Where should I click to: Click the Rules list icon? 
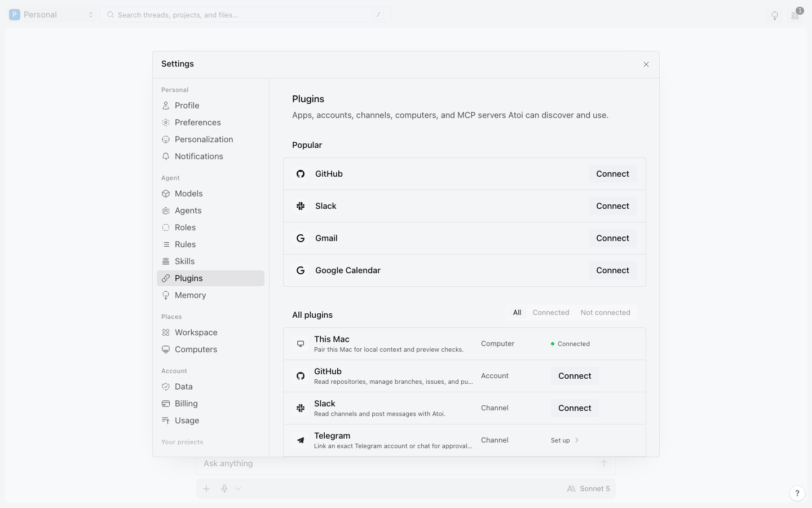166,244
